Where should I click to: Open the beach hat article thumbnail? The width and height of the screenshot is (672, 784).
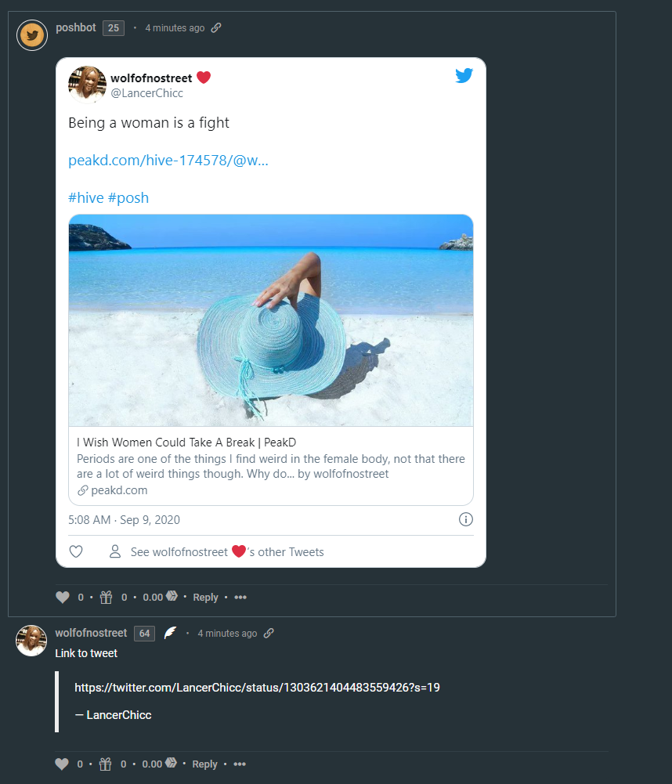271,320
